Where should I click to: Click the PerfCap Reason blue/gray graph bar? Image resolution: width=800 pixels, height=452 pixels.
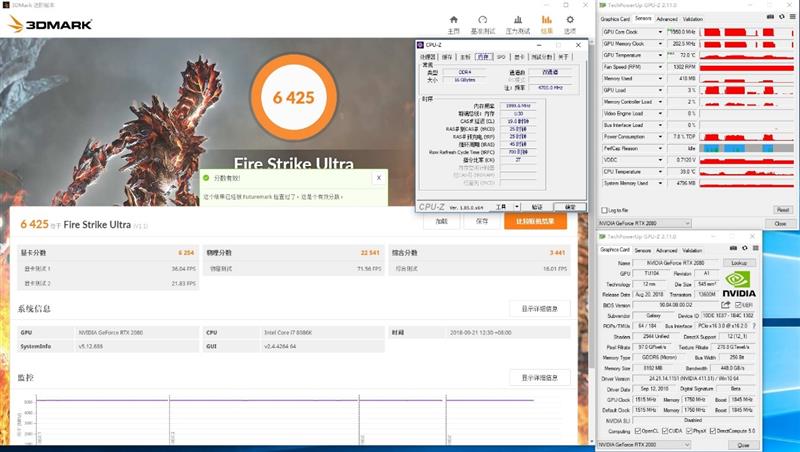point(746,148)
